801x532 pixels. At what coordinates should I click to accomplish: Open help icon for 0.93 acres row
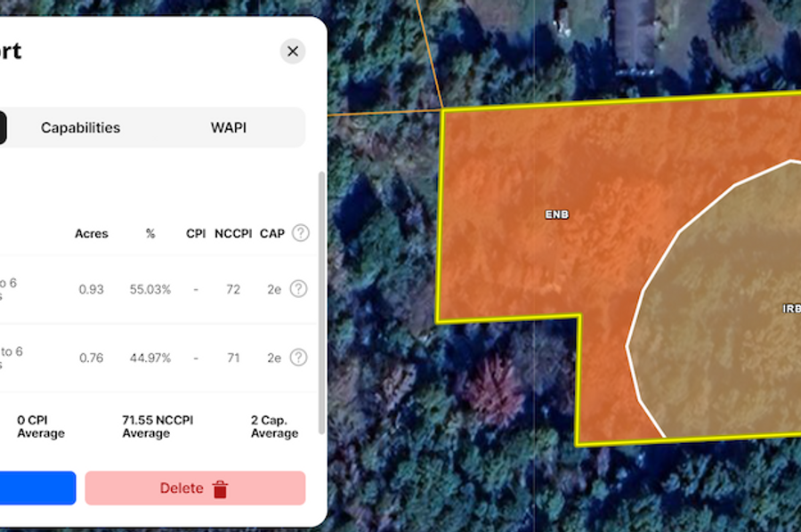pos(299,289)
